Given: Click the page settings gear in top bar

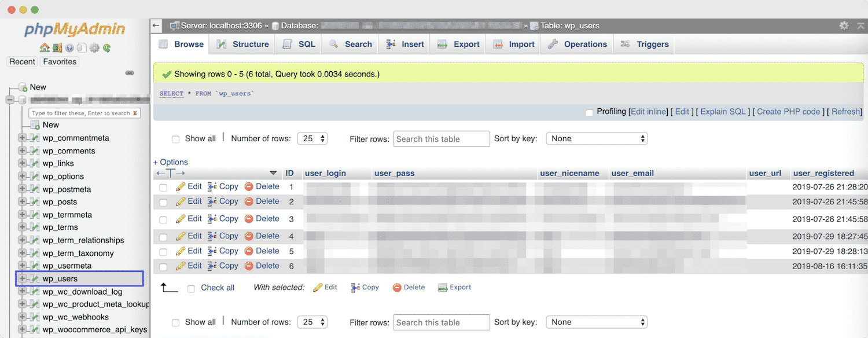Looking at the screenshot, I should [844, 25].
